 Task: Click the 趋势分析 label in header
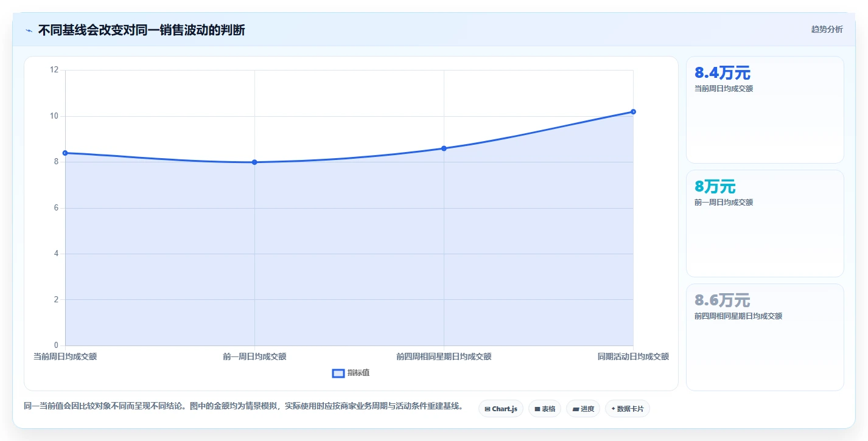pos(827,29)
